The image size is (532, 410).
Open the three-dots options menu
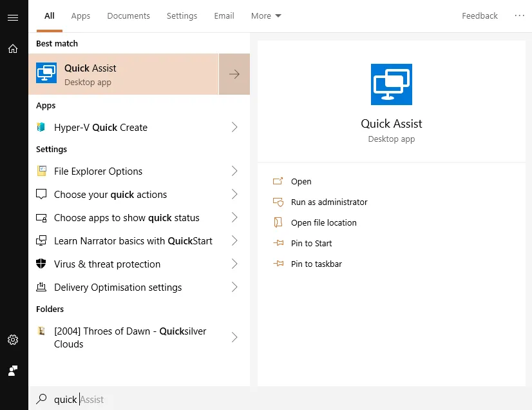[x=519, y=15]
